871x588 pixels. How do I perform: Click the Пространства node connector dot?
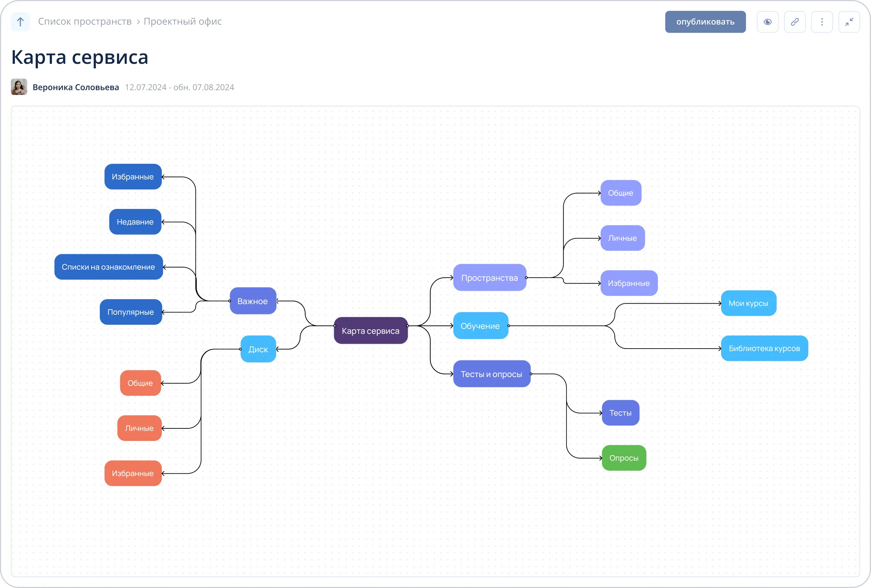(526, 278)
